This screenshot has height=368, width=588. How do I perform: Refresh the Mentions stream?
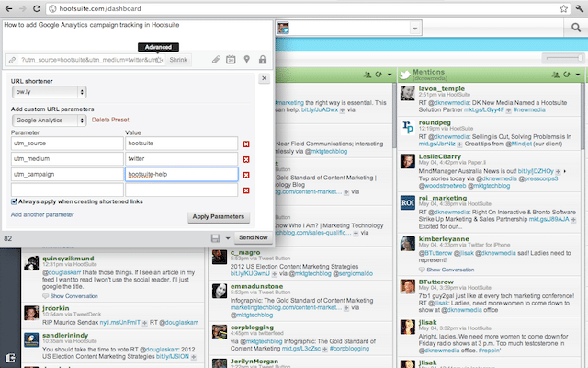pyautogui.click(x=567, y=75)
